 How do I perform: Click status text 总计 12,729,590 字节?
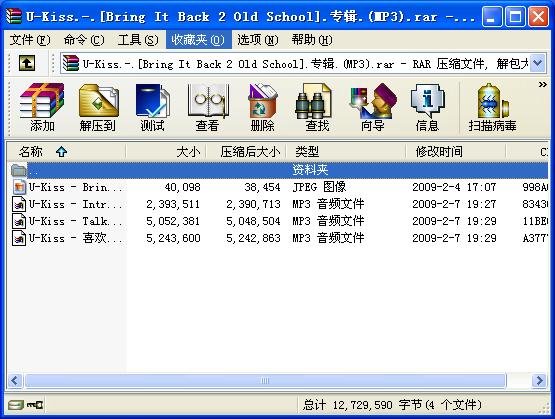362,405
